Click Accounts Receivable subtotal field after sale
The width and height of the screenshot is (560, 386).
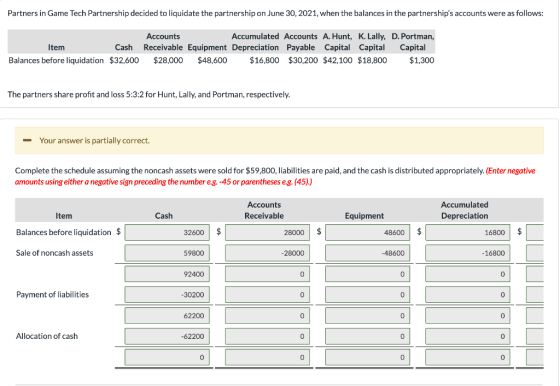(268, 274)
